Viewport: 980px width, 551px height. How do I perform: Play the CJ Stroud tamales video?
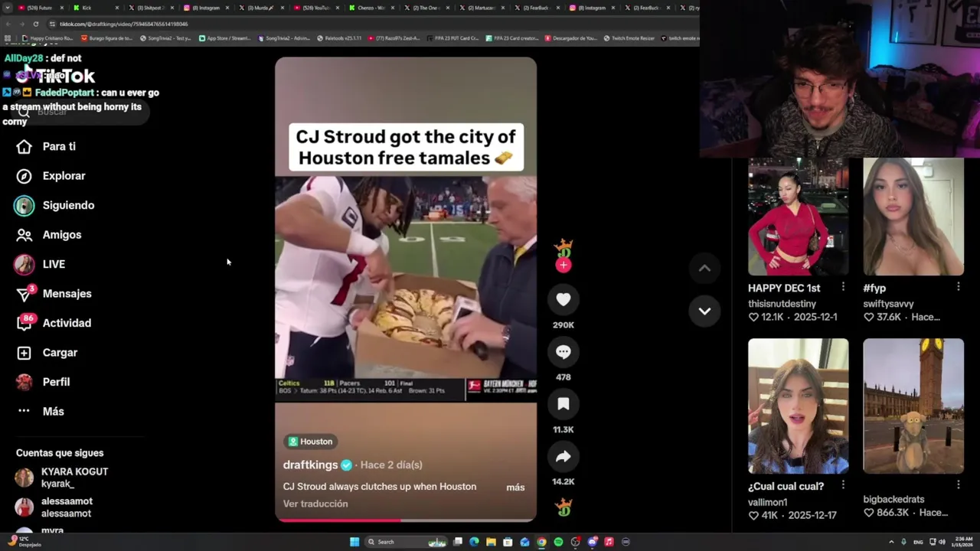click(x=406, y=289)
